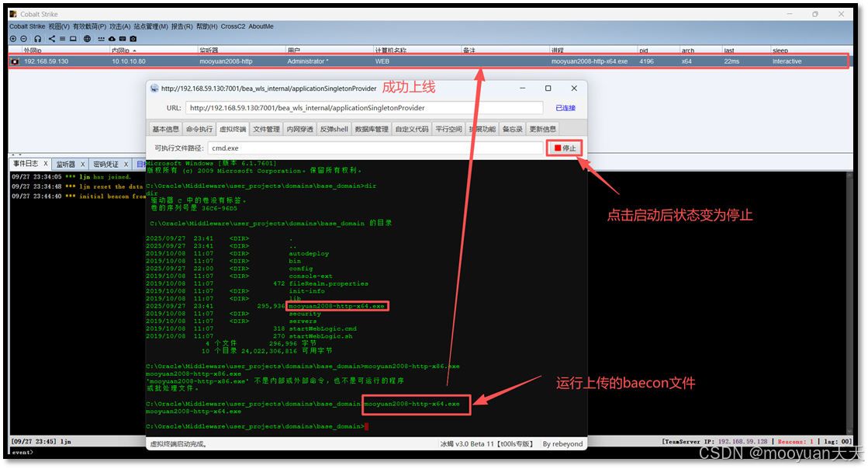
Task: Sort by pid column header
Action: click(658, 50)
